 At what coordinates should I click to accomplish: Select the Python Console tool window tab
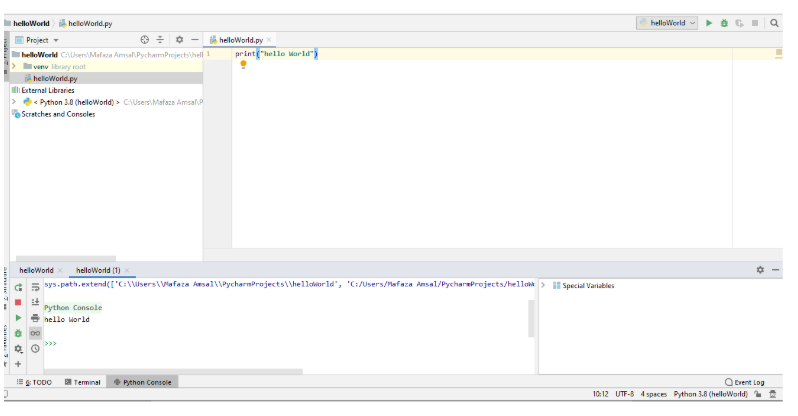(142, 382)
